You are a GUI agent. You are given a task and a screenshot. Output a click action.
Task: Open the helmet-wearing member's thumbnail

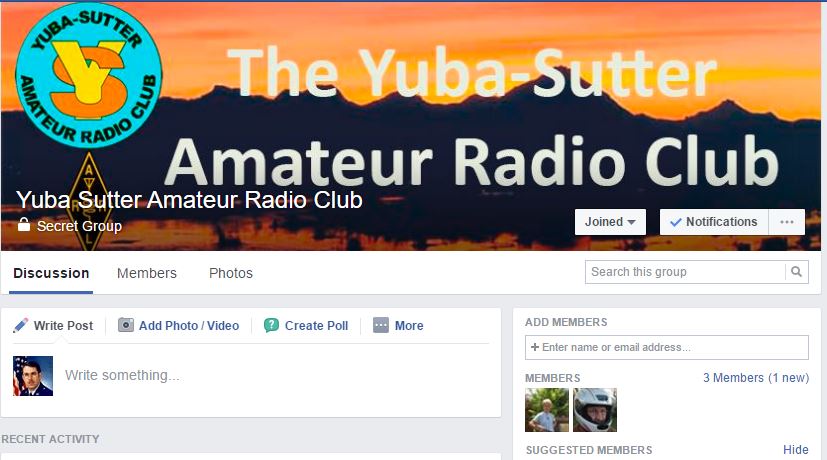(595, 410)
